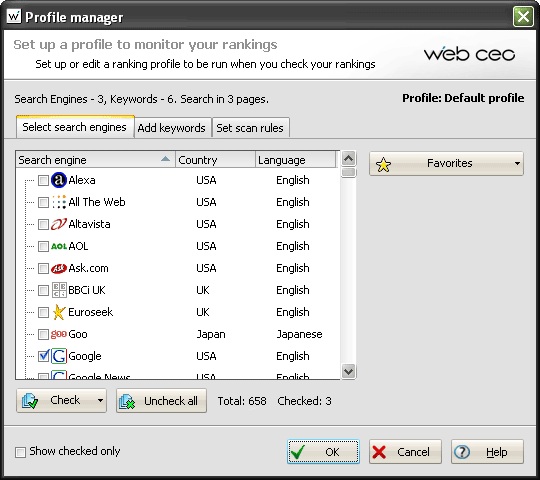Click the BBCi UK logo icon

tap(59, 290)
